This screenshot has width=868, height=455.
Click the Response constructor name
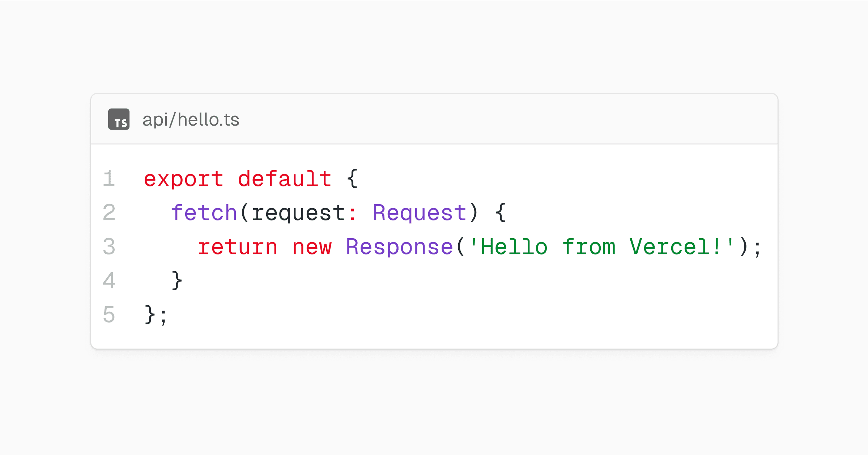coord(400,247)
